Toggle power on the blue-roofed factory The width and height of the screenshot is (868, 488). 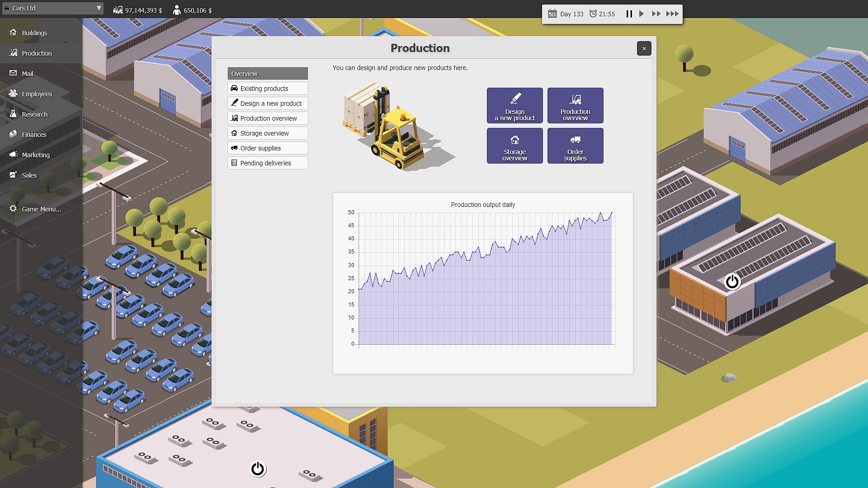258,469
